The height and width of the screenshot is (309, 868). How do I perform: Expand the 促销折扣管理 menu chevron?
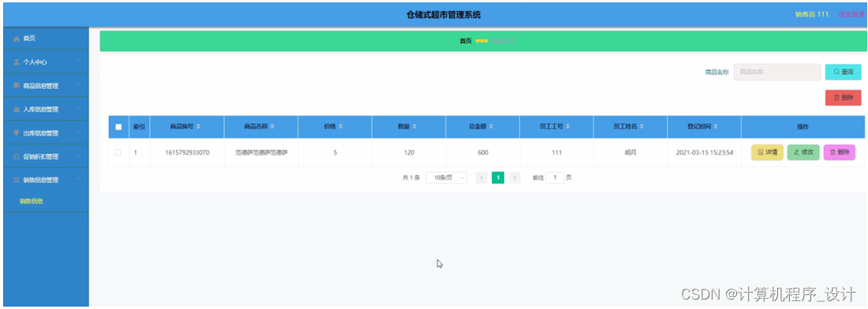point(79,156)
